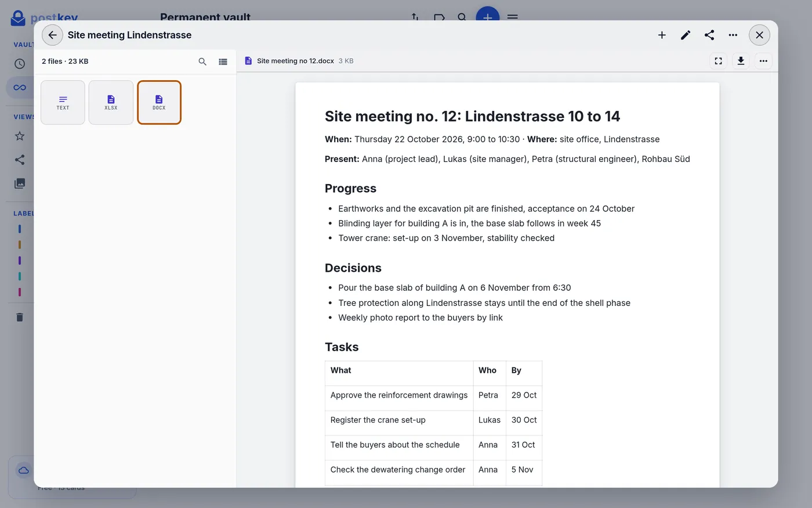Open the Recent clock view in the sidebar

coord(20,64)
